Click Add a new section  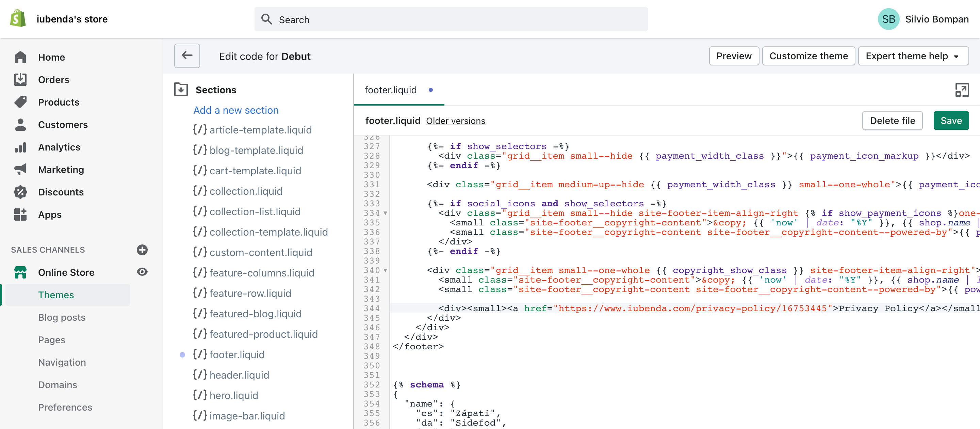[x=236, y=110]
